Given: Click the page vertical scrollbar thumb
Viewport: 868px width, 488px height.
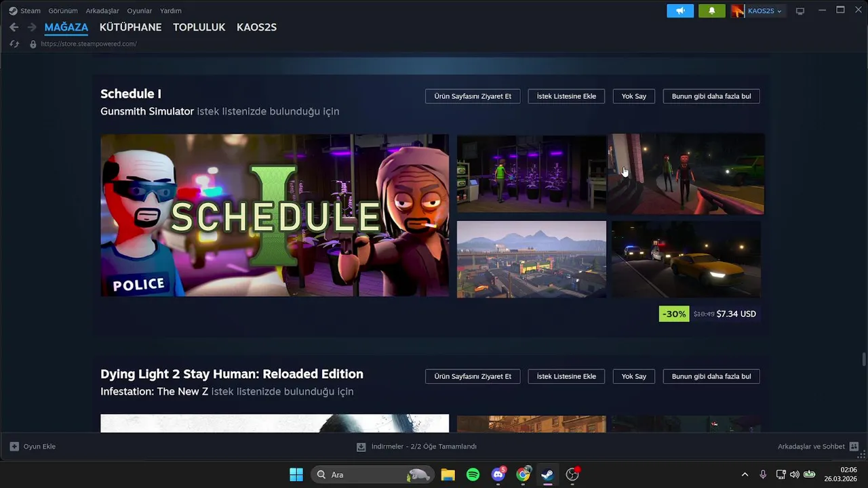Looking at the screenshot, I should click(864, 359).
